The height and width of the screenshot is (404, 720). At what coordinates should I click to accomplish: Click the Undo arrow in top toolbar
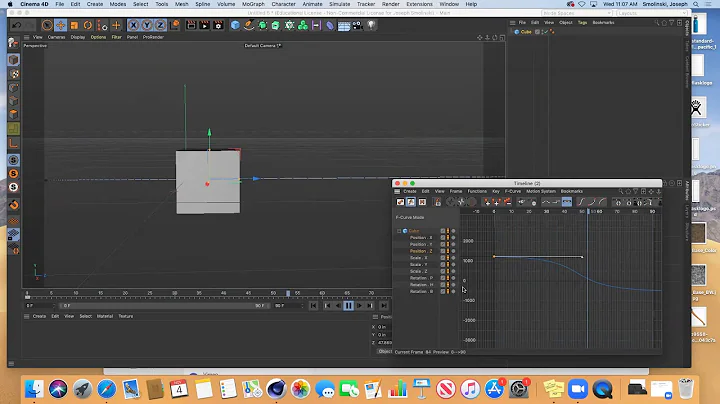click(x=17, y=25)
